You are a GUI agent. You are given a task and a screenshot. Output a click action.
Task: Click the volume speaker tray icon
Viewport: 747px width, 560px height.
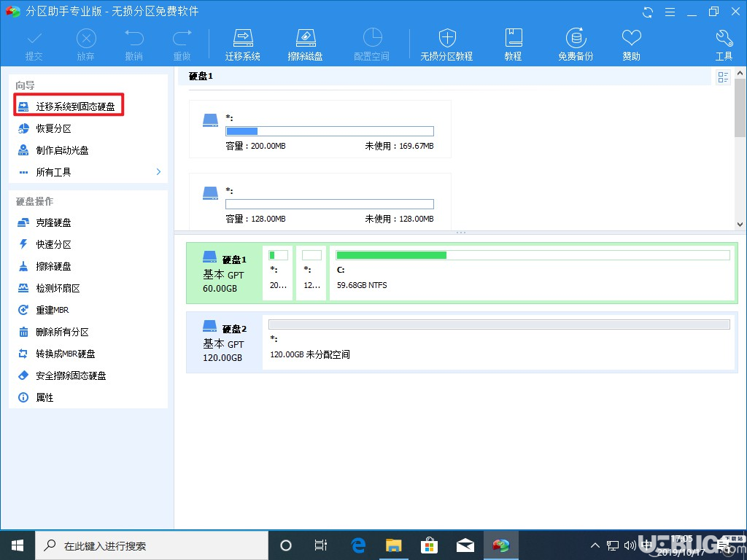[x=630, y=545]
